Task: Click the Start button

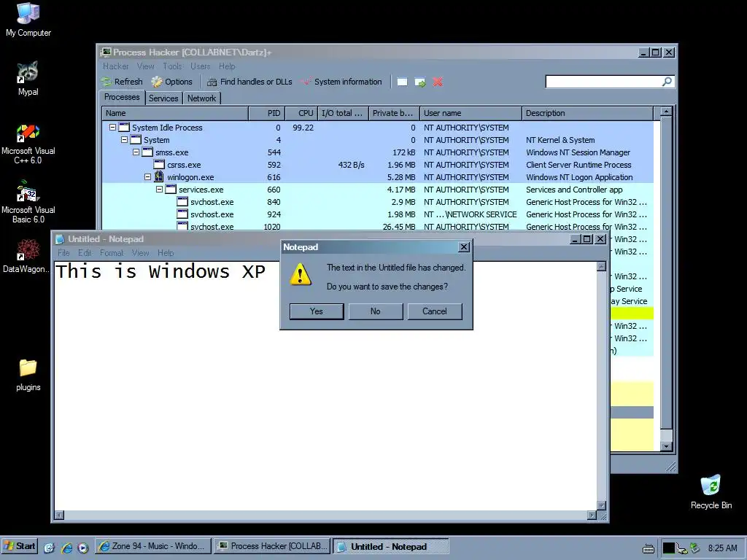Action: 20,546
